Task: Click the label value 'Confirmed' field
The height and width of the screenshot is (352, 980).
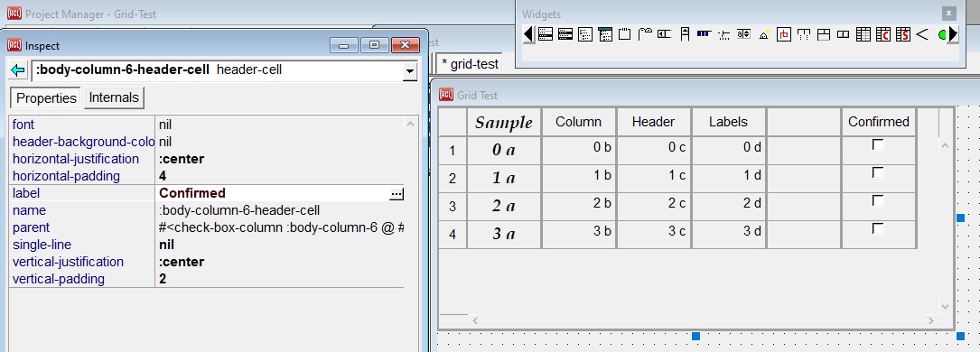Action: 273,193
